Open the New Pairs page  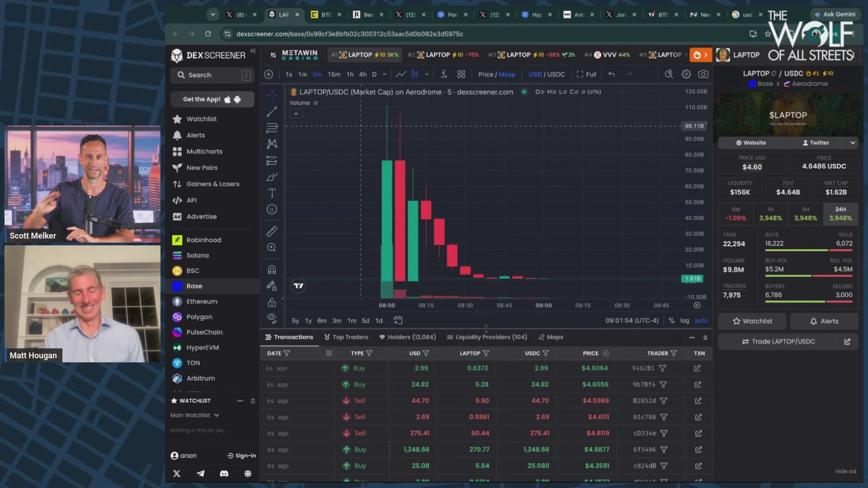202,168
